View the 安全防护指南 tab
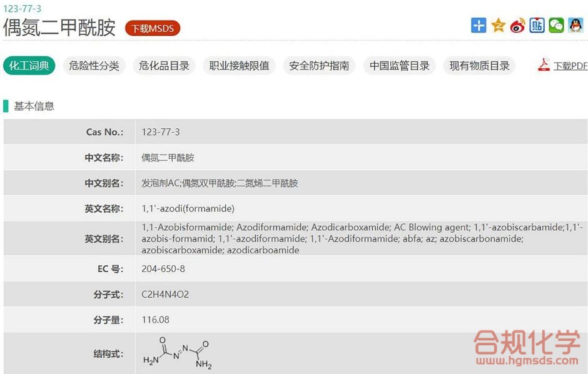The image size is (588, 374). coord(319,66)
